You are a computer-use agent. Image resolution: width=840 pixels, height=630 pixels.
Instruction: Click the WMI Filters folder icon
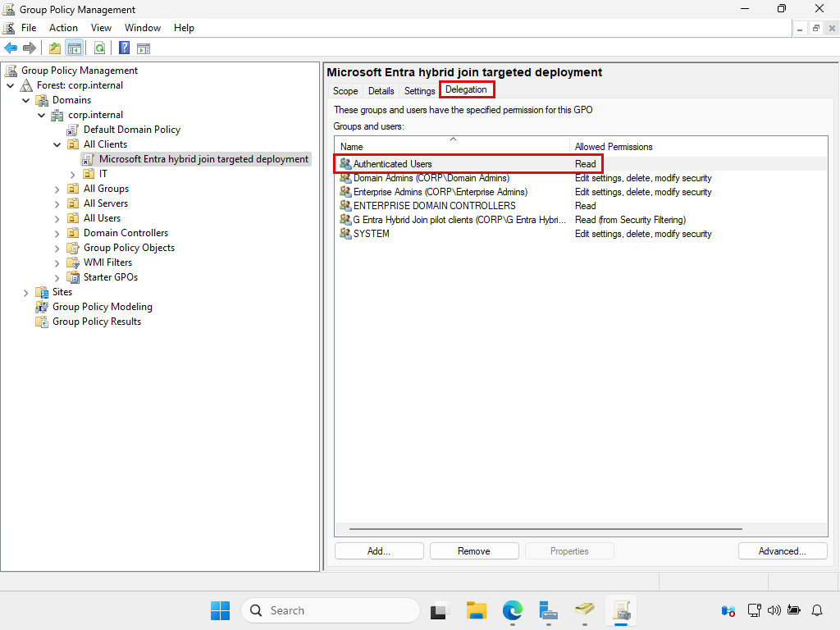(x=73, y=262)
